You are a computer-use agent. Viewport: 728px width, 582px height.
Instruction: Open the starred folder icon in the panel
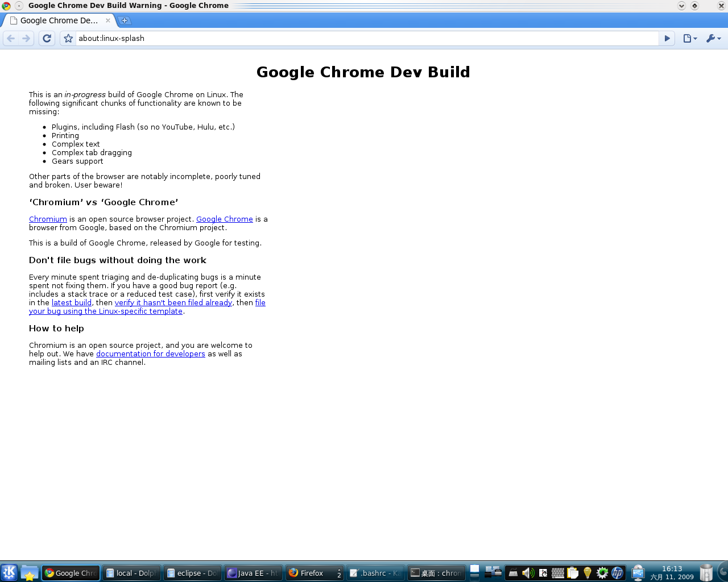[x=29, y=573]
